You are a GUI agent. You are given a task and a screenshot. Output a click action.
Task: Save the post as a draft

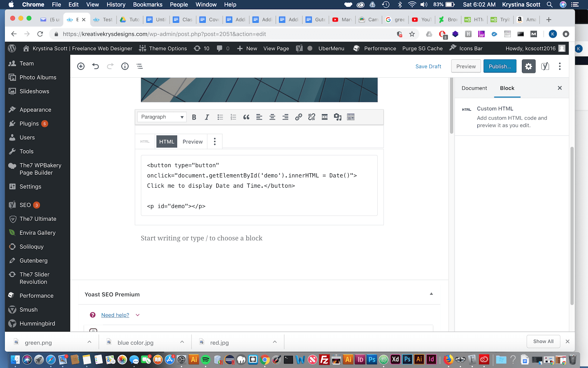click(428, 66)
